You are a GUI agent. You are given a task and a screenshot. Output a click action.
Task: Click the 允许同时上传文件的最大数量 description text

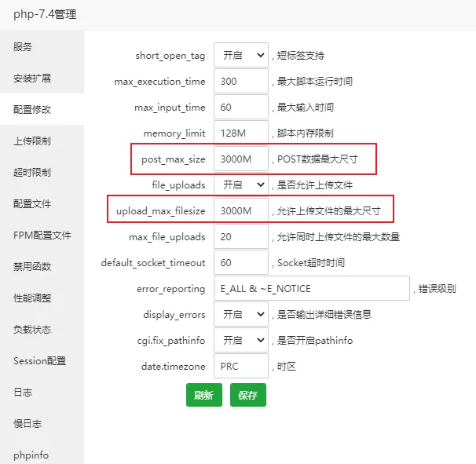point(339,236)
